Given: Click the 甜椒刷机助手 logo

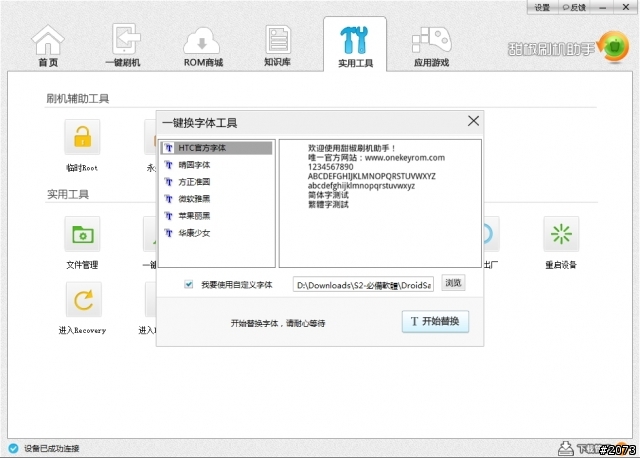Looking at the screenshot, I should pos(568,48).
